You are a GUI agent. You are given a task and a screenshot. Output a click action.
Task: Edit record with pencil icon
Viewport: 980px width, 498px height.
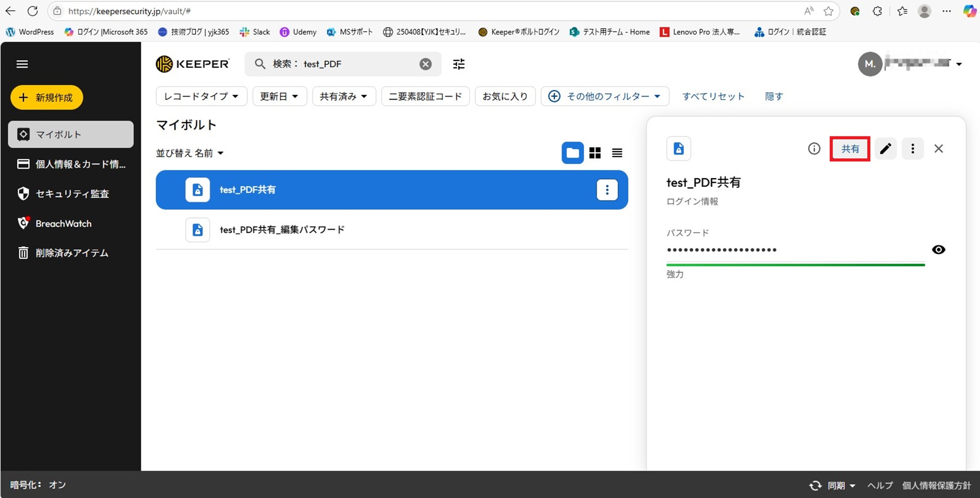[885, 149]
